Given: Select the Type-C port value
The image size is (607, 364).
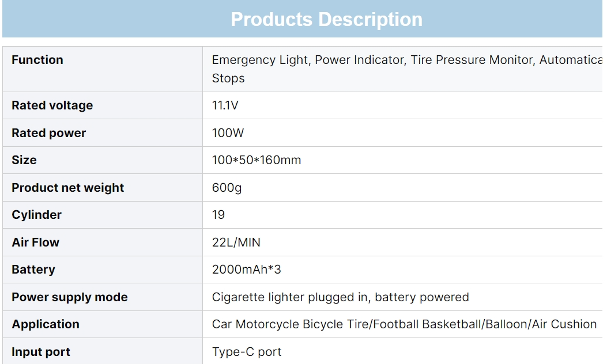Looking at the screenshot, I should (x=247, y=352).
